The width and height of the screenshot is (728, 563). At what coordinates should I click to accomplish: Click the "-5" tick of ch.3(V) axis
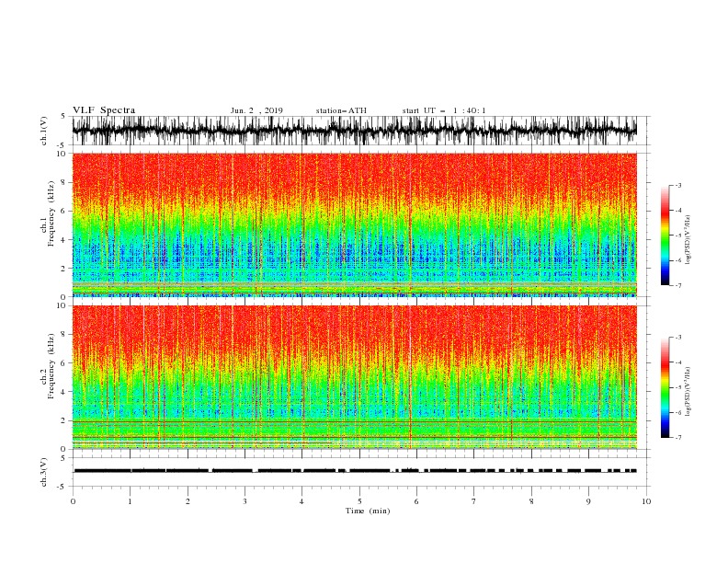63,487
